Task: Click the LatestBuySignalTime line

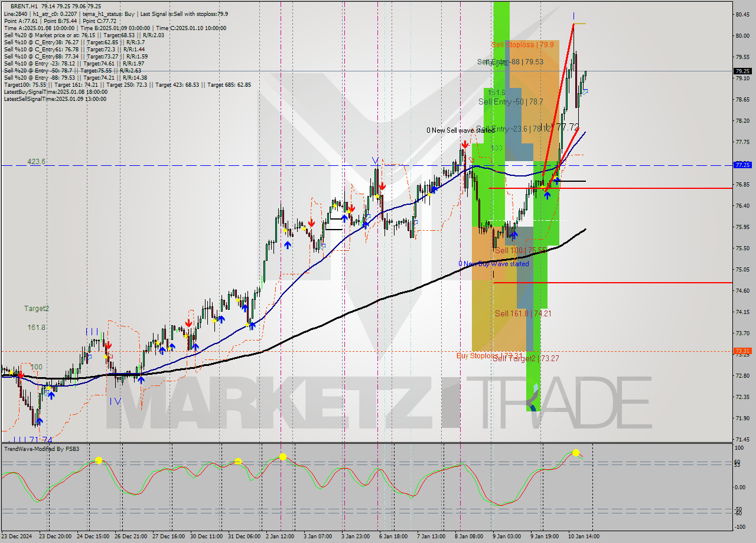Action: coord(56,91)
